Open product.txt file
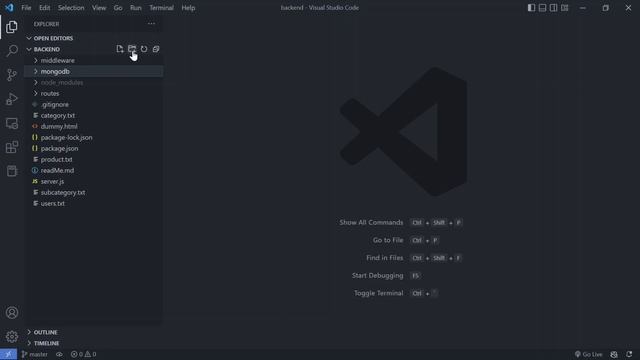Image resolution: width=640 pixels, height=360 pixels. [x=94, y=160]
